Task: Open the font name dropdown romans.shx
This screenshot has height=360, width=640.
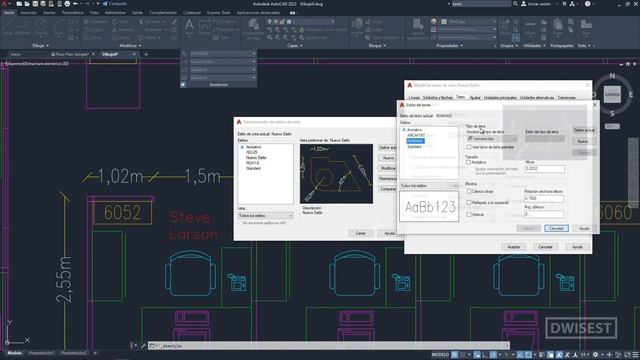Action: coord(491,139)
